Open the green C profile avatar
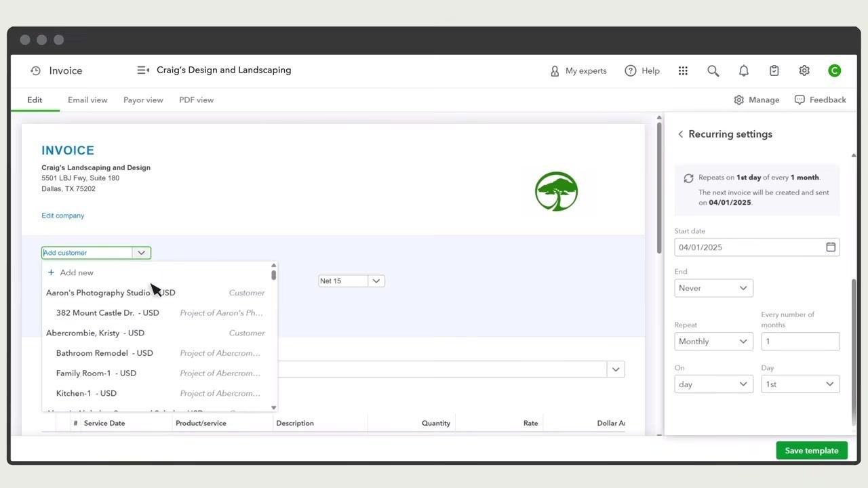This screenshot has width=868, height=488. pyautogui.click(x=835, y=70)
